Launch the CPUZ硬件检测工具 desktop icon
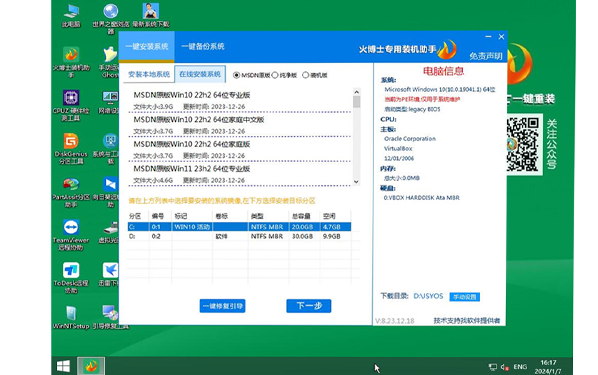 [71, 106]
